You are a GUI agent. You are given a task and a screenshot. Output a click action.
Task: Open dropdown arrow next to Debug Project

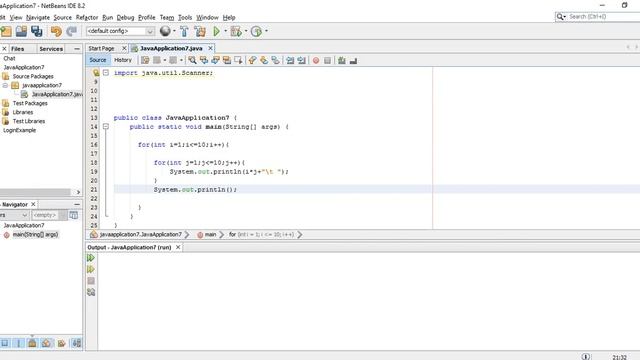[246, 31]
